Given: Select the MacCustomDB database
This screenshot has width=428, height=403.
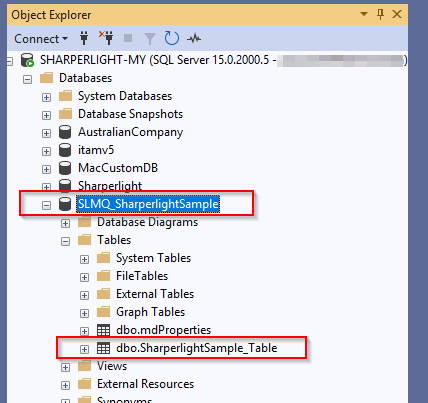Looking at the screenshot, I should coord(118,168).
